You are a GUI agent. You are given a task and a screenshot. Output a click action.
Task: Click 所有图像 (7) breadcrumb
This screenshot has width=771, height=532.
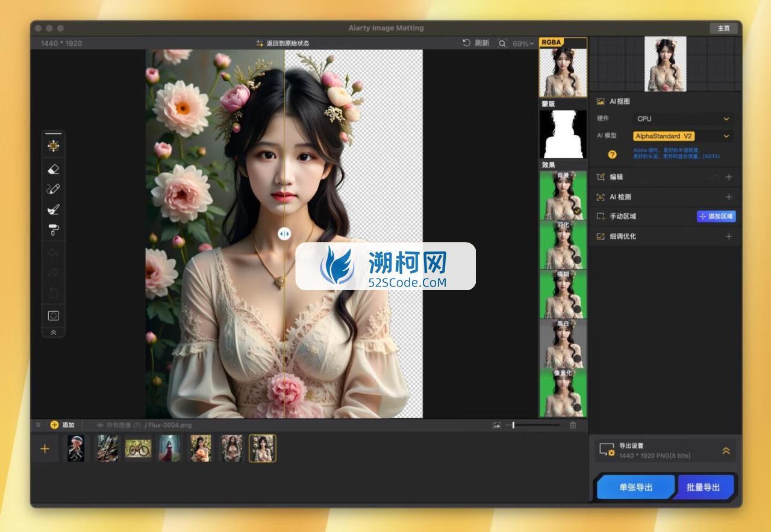point(123,425)
